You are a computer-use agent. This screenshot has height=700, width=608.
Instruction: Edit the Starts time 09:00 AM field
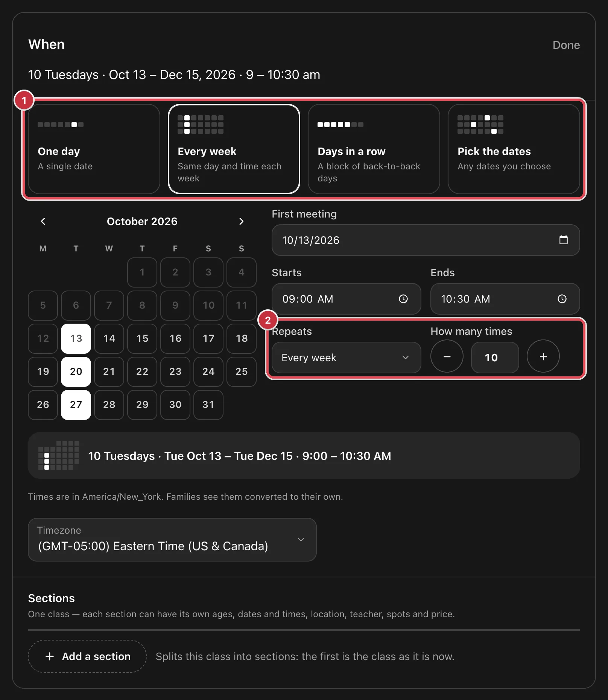346,299
